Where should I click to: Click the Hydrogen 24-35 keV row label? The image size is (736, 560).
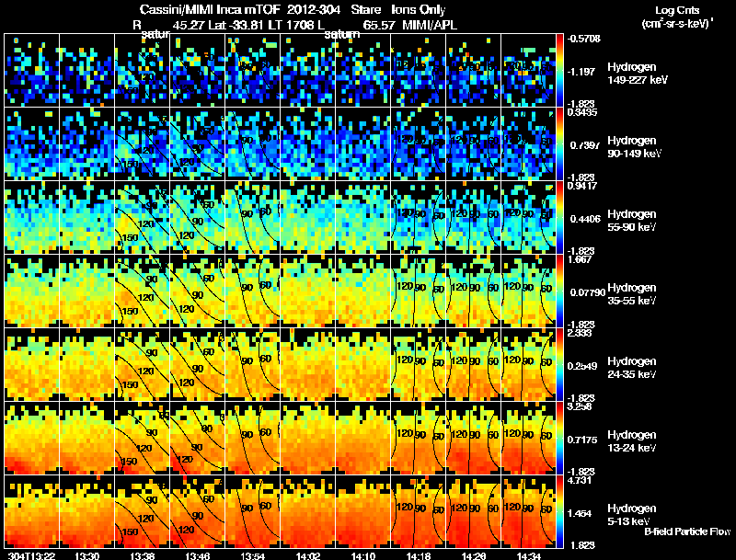pos(632,368)
